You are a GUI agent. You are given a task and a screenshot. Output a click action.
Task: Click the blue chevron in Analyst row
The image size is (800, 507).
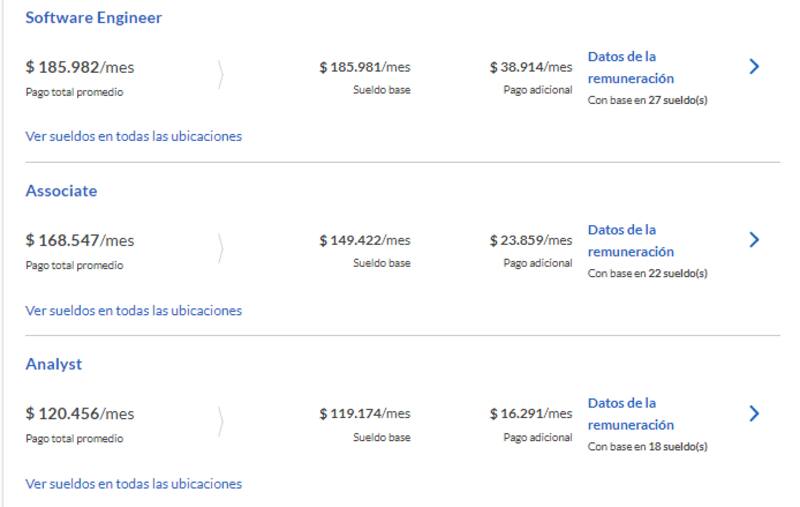pyautogui.click(x=754, y=413)
